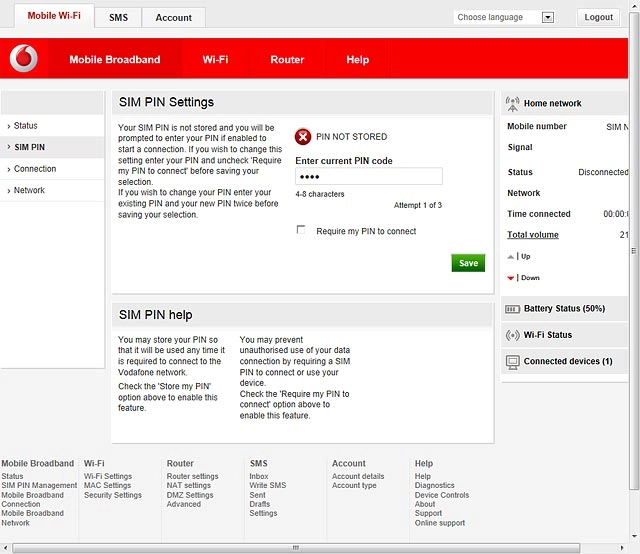The height and width of the screenshot is (554, 640).
Task: Open Mobile Broadband in red menu bar
Action: click(x=115, y=60)
